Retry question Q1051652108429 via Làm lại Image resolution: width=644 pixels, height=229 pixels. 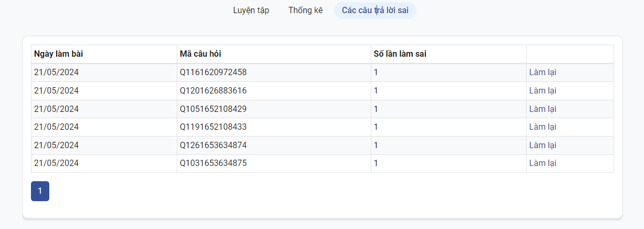pos(543,109)
